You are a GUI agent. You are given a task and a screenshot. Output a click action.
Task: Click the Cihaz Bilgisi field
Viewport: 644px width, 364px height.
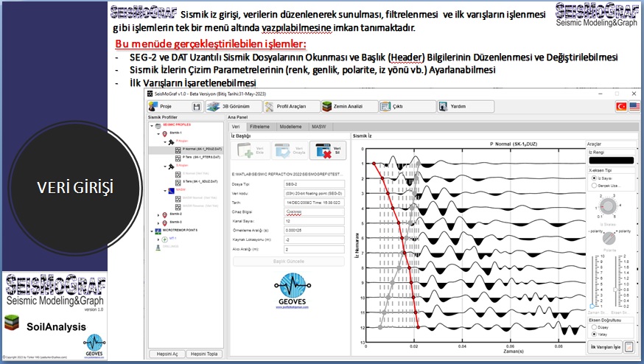point(314,211)
